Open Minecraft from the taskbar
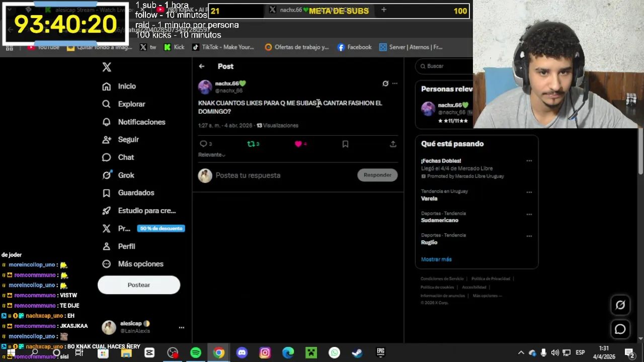644x362 pixels. (311, 353)
